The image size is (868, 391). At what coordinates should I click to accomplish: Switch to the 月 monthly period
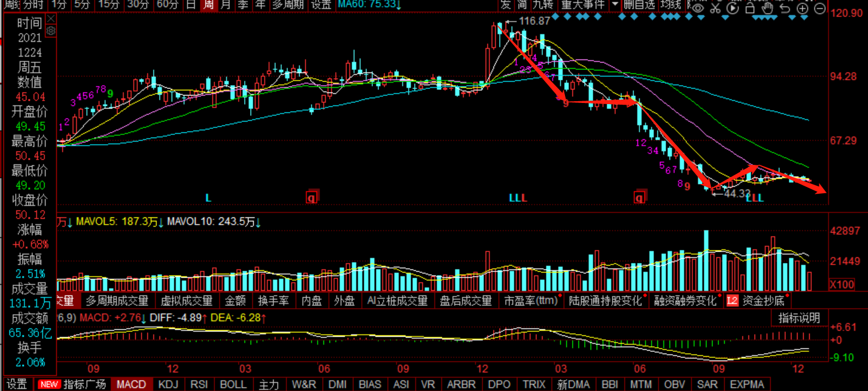[226, 5]
